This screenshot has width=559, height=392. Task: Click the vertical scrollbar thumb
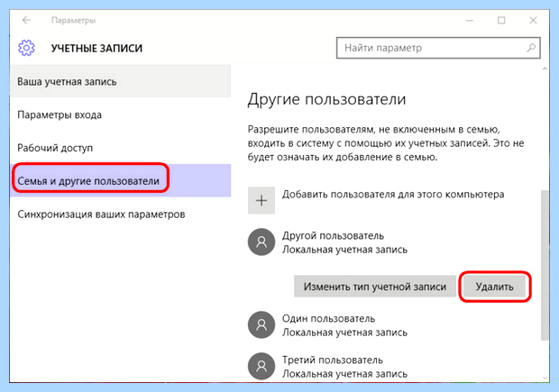pos(545,265)
